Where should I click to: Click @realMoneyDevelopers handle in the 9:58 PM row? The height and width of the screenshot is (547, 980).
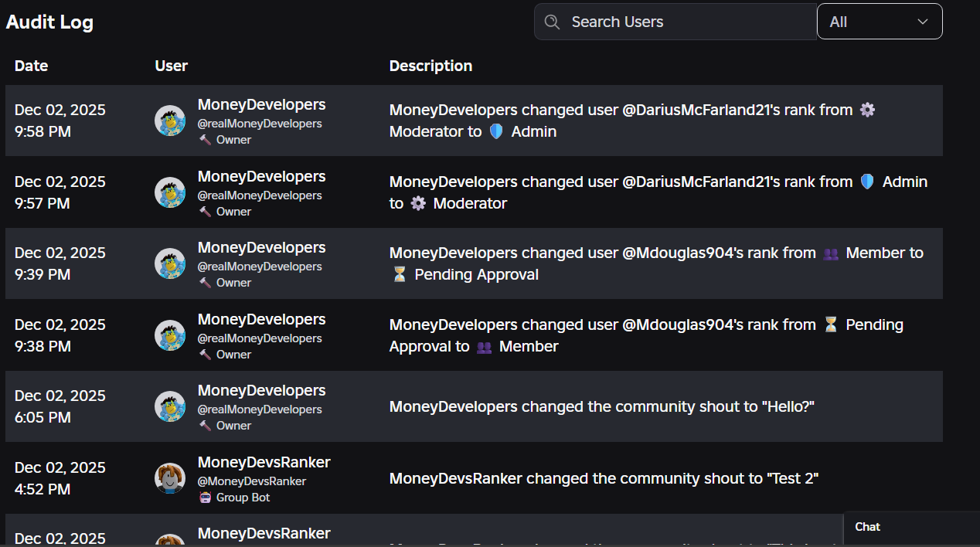(x=260, y=124)
